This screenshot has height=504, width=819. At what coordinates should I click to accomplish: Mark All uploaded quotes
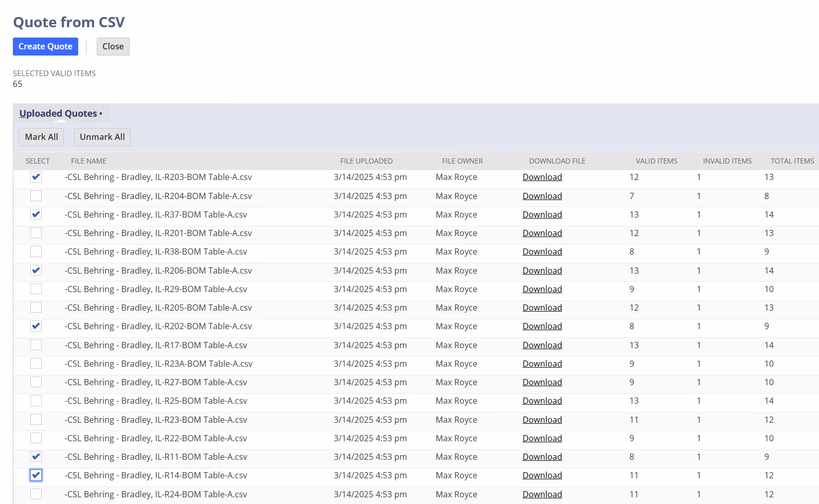point(42,137)
